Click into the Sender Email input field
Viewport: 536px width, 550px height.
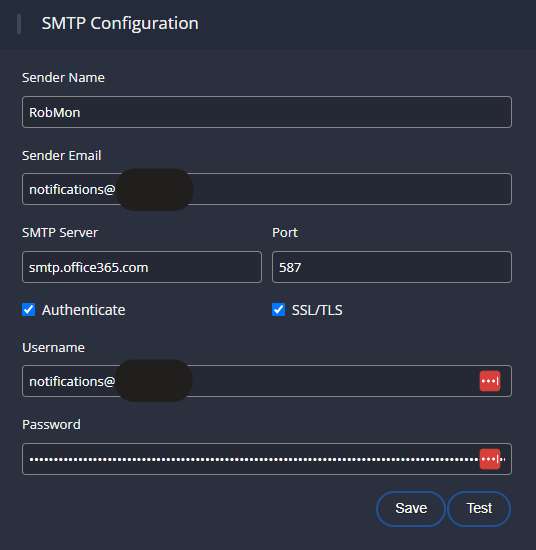(x=267, y=189)
